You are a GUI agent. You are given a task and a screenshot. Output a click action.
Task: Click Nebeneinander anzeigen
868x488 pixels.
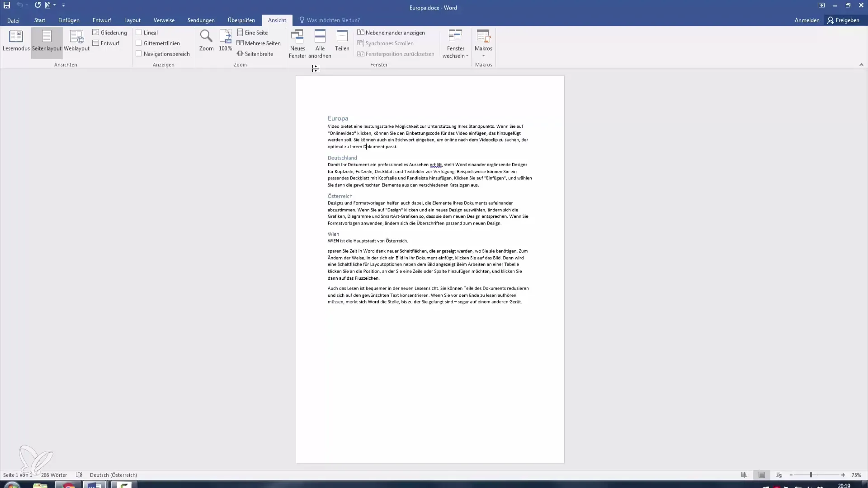click(x=391, y=33)
